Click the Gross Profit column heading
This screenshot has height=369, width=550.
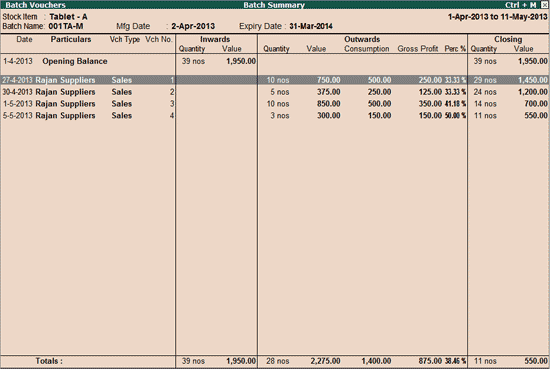[x=417, y=49]
